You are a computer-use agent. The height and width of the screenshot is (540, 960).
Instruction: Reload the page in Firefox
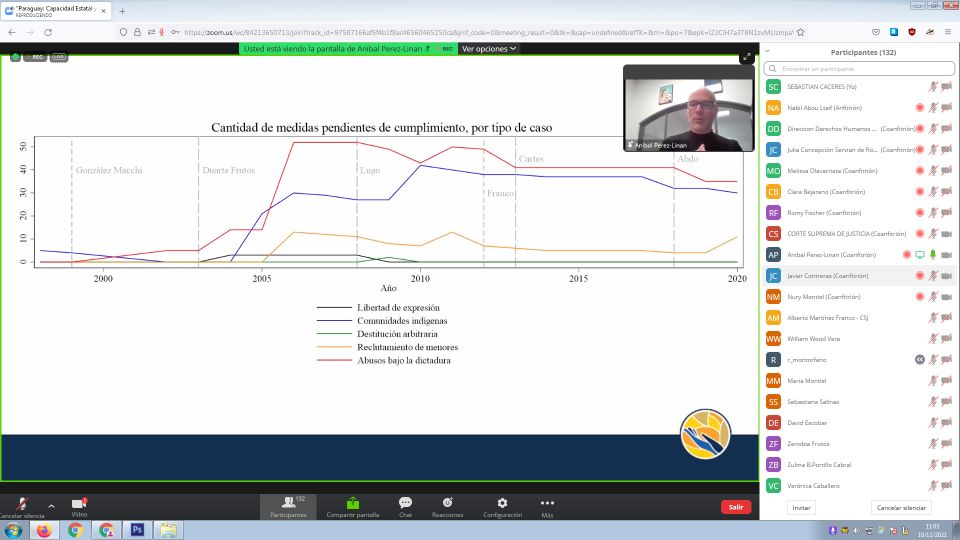(x=48, y=32)
